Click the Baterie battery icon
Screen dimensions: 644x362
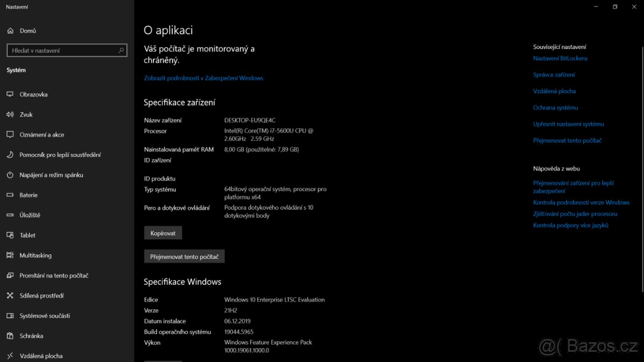(11, 195)
